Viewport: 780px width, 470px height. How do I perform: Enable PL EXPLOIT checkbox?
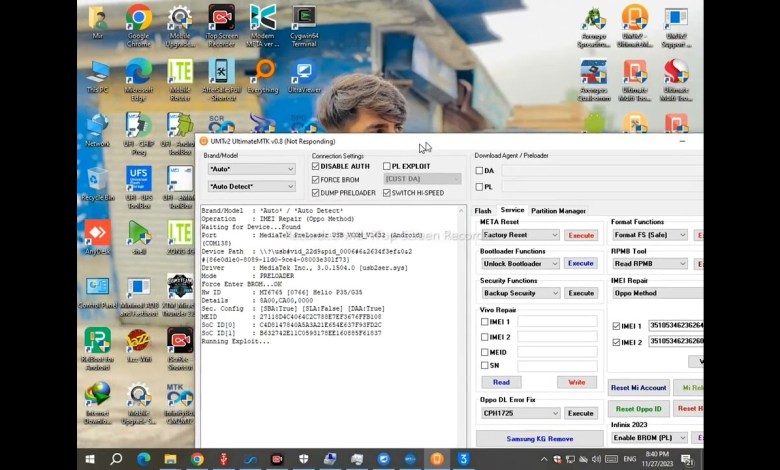click(387, 166)
